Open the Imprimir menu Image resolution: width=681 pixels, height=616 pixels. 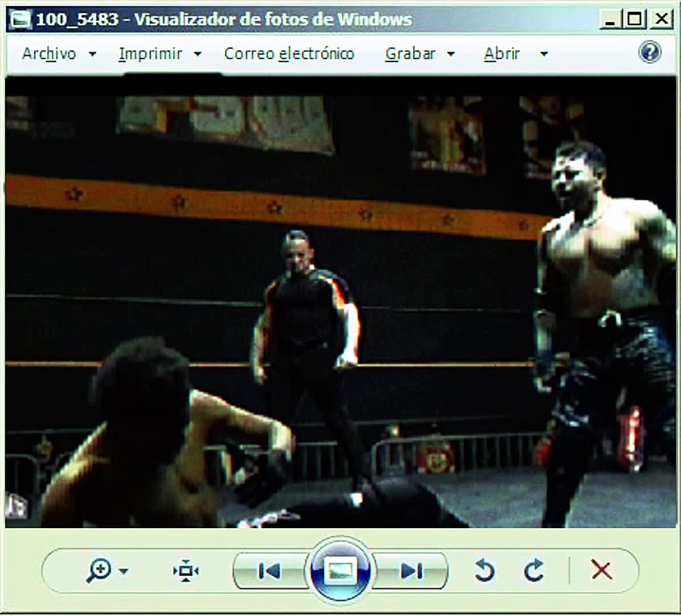[150, 54]
